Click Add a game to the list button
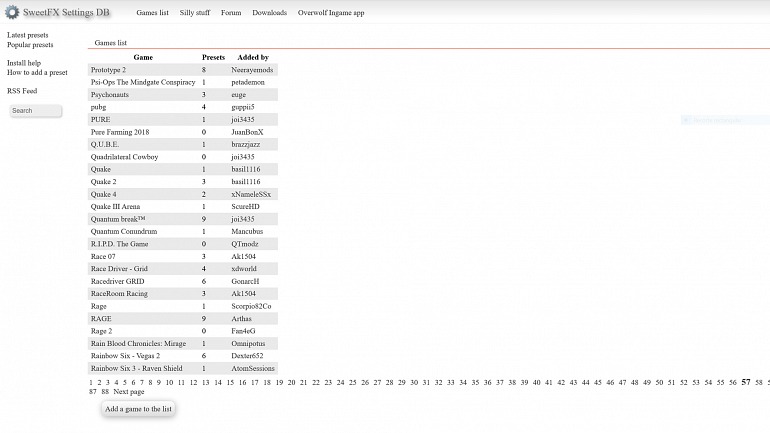 click(x=138, y=409)
